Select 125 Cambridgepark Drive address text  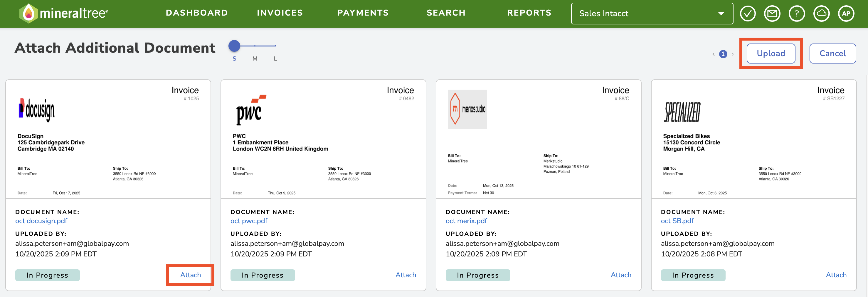pyautogui.click(x=51, y=142)
